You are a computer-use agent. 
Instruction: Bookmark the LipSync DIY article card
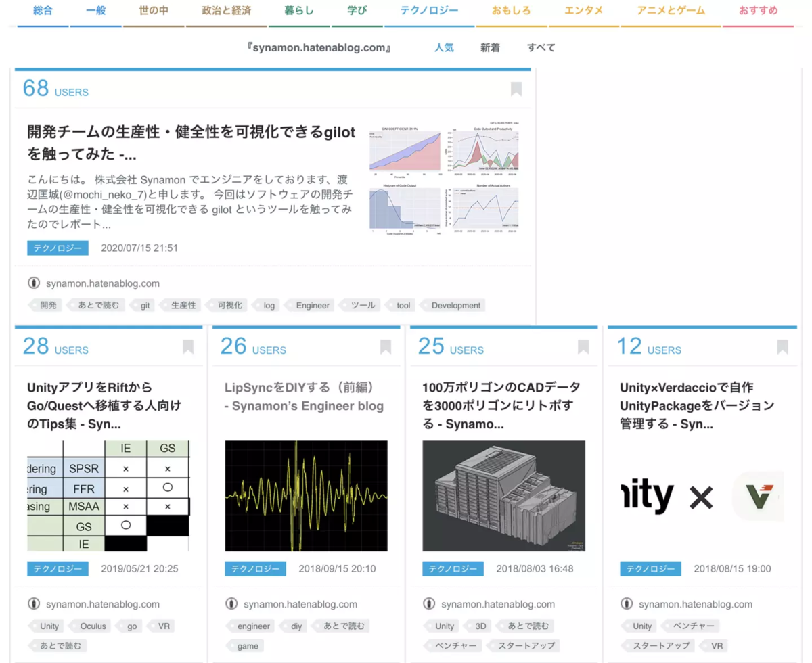tap(386, 347)
